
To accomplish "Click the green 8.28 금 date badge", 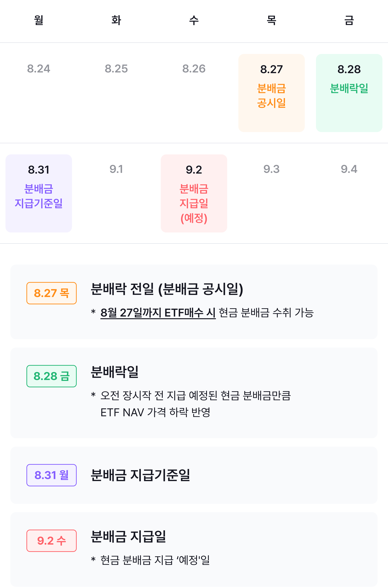I will 51,376.
